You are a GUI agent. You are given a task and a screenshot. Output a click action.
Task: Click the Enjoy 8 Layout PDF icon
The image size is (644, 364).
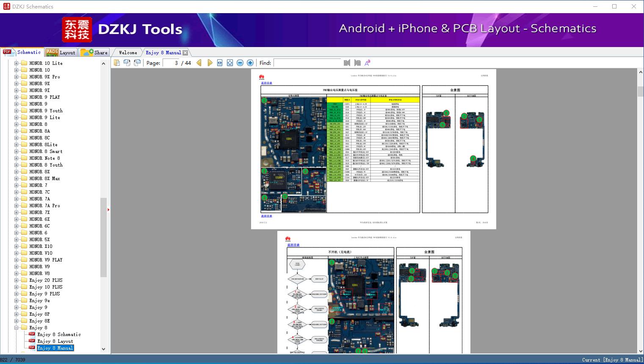coord(32,341)
